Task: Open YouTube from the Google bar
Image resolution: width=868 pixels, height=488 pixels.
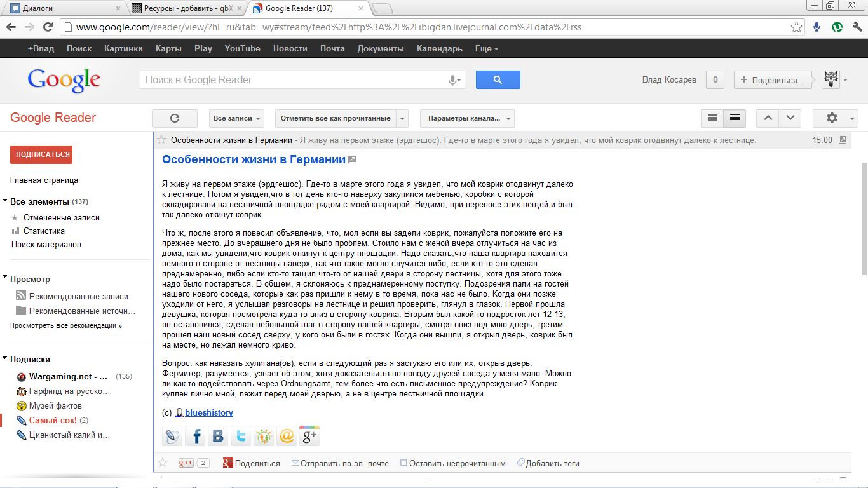Action: [x=242, y=48]
